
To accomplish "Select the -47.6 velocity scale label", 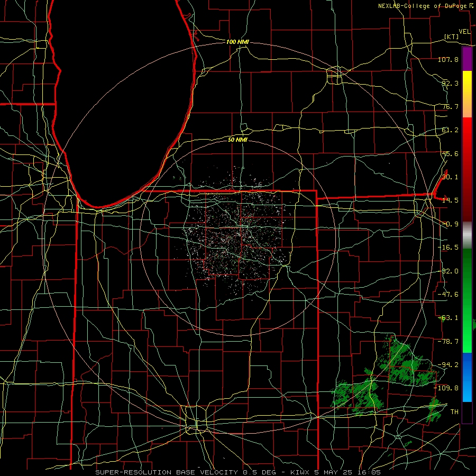I will tap(448, 295).
